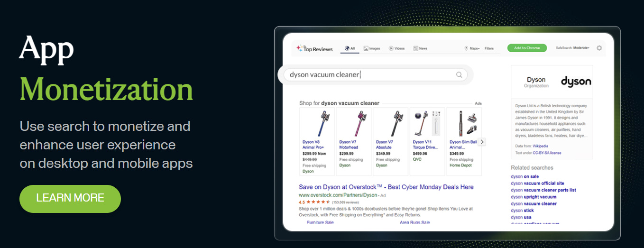Click the Ads label beside the shopping results

coord(478,103)
